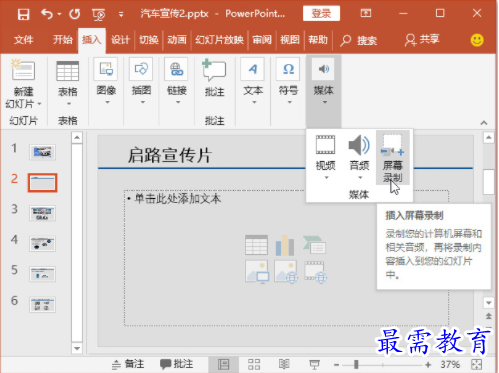Image resolution: width=499 pixels, height=373 pixels.
Task: Start slideshow from beginning icon
Action: pyautogui.click(x=99, y=14)
